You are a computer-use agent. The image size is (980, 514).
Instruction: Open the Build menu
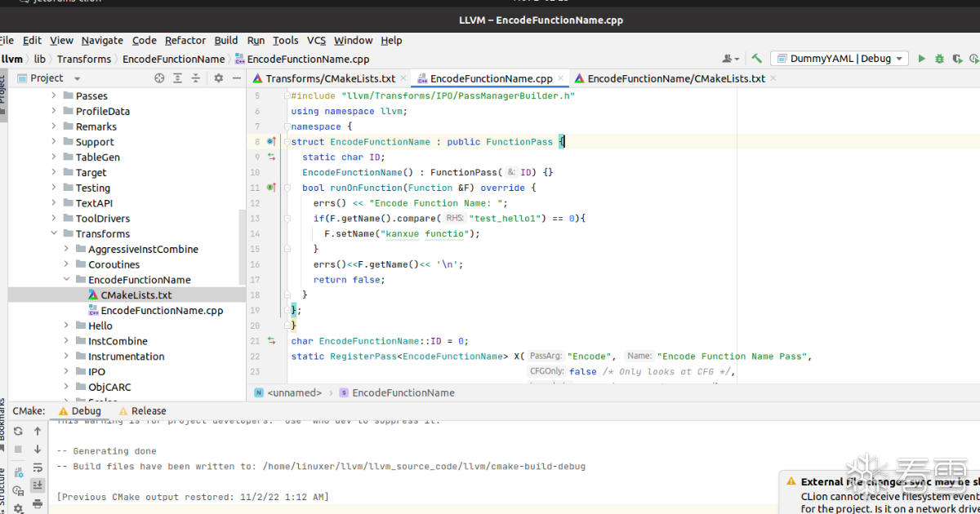pyautogui.click(x=226, y=40)
